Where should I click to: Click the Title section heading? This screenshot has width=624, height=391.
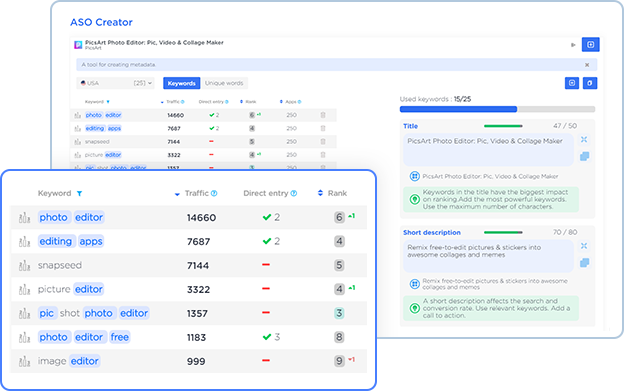410,126
